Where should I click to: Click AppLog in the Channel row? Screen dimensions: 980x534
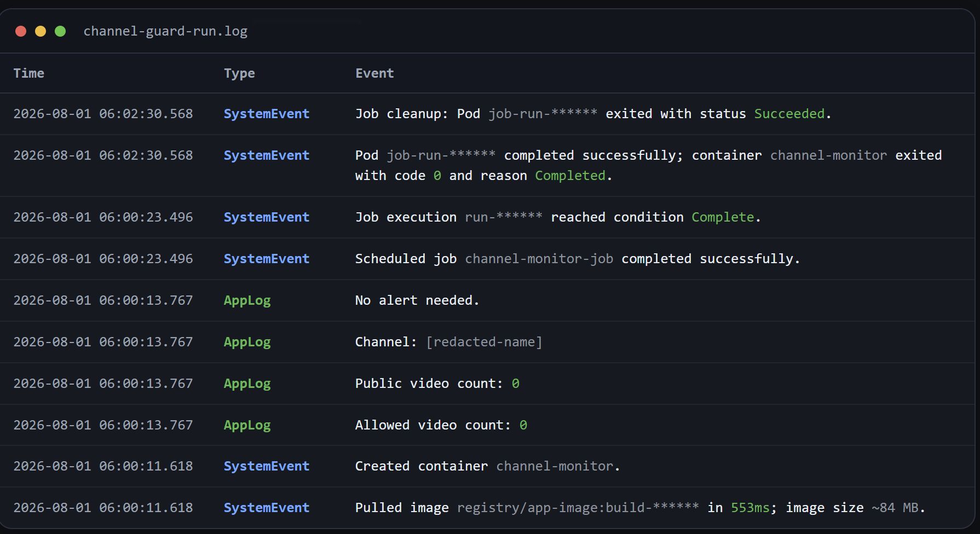(247, 342)
